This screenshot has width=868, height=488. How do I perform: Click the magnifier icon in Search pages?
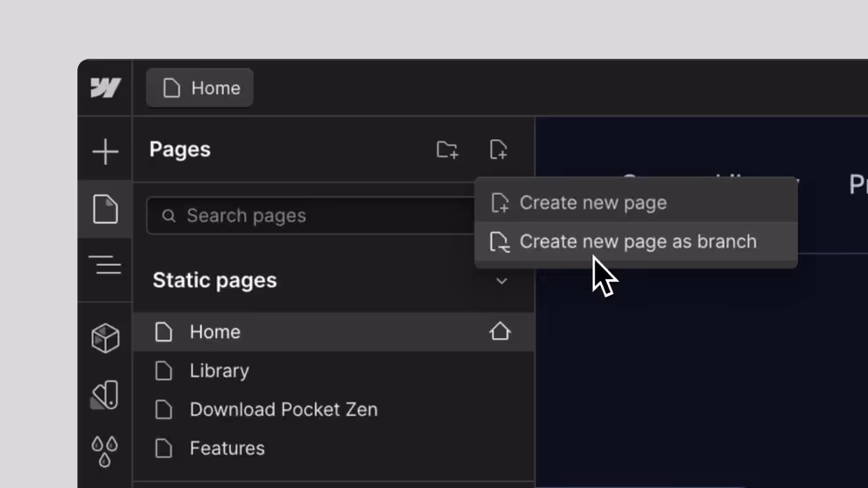169,215
